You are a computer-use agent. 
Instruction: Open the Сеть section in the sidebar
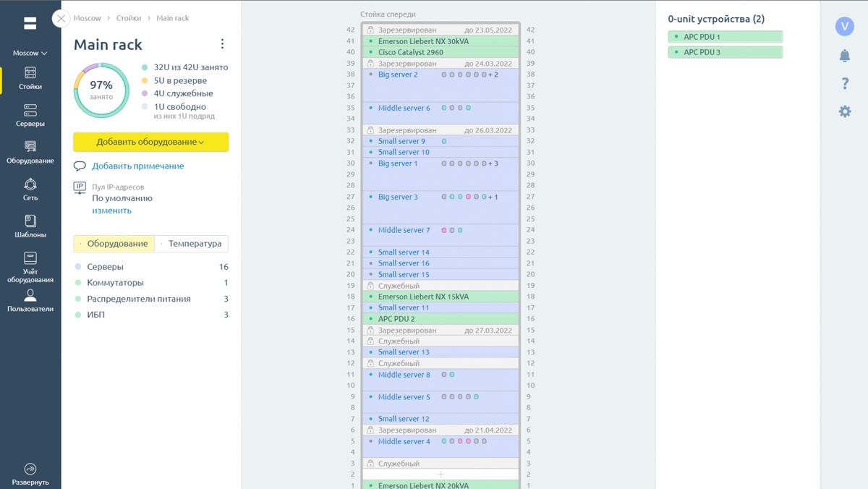pos(30,189)
